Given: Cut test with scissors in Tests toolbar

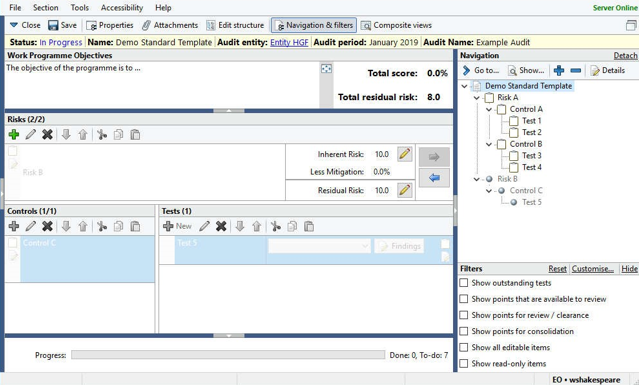Looking at the screenshot, I should click(276, 226).
